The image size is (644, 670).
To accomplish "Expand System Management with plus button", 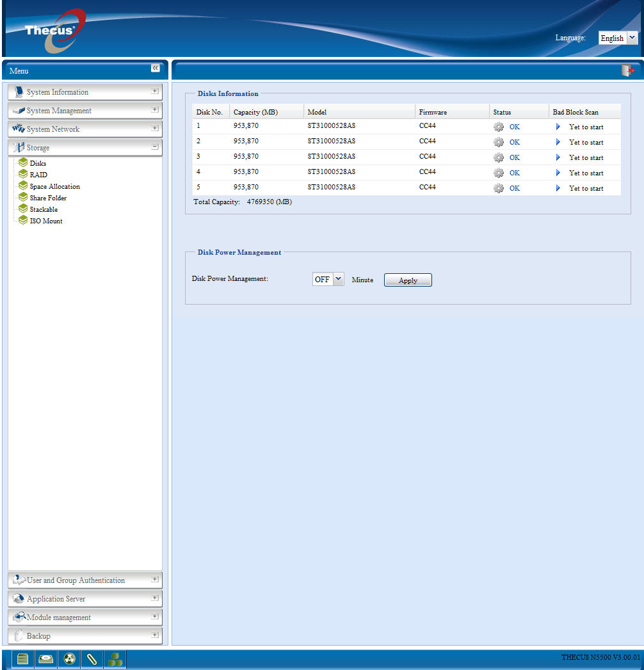I will (155, 110).
